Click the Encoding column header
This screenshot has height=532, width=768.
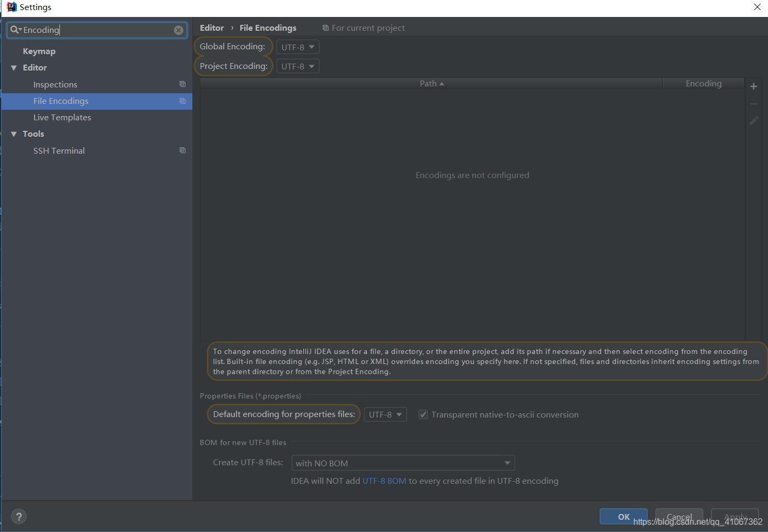pyautogui.click(x=703, y=83)
